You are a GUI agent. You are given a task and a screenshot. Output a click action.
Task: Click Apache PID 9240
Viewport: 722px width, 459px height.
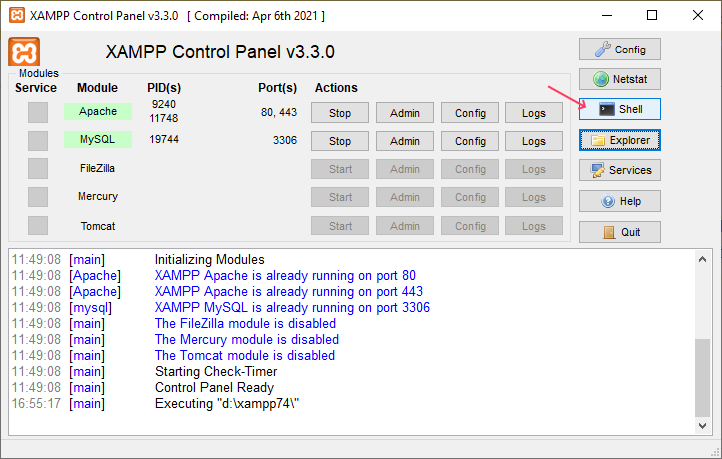tap(163, 104)
